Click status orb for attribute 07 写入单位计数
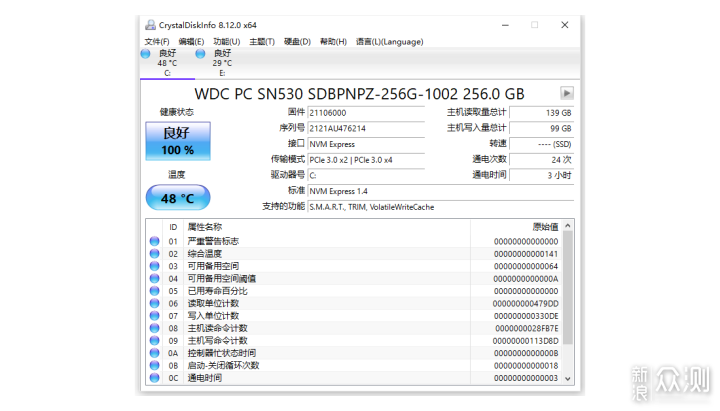Image resolution: width=720 pixels, height=411 pixels. tap(155, 315)
